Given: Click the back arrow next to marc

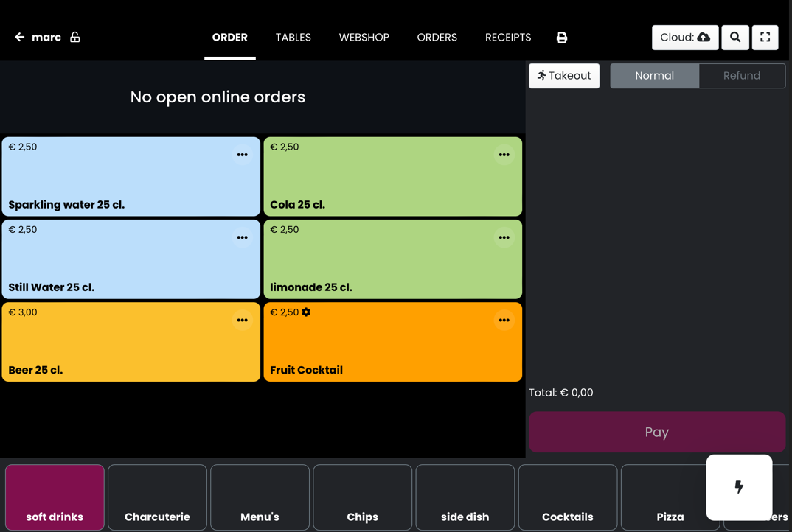Looking at the screenshot, I should tap(20, 37).
